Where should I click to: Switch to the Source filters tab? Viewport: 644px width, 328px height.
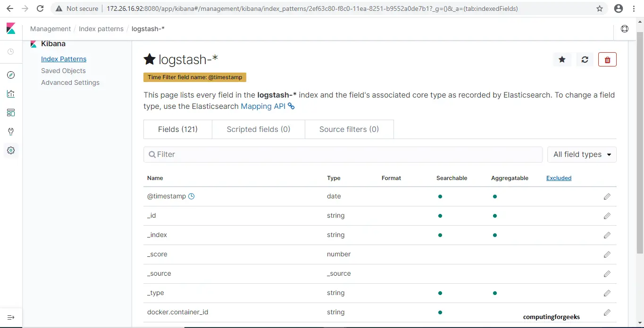[x=349, y=129]
